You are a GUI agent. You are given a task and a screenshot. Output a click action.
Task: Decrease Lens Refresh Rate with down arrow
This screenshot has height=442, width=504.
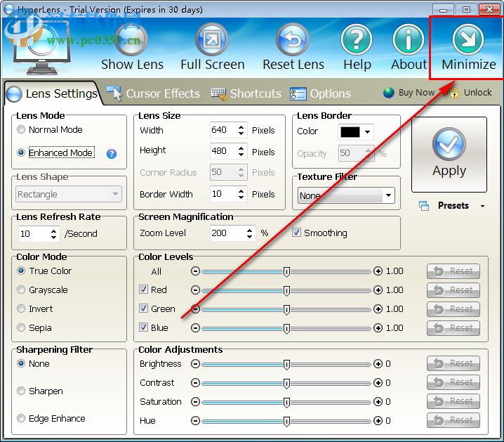53,237
